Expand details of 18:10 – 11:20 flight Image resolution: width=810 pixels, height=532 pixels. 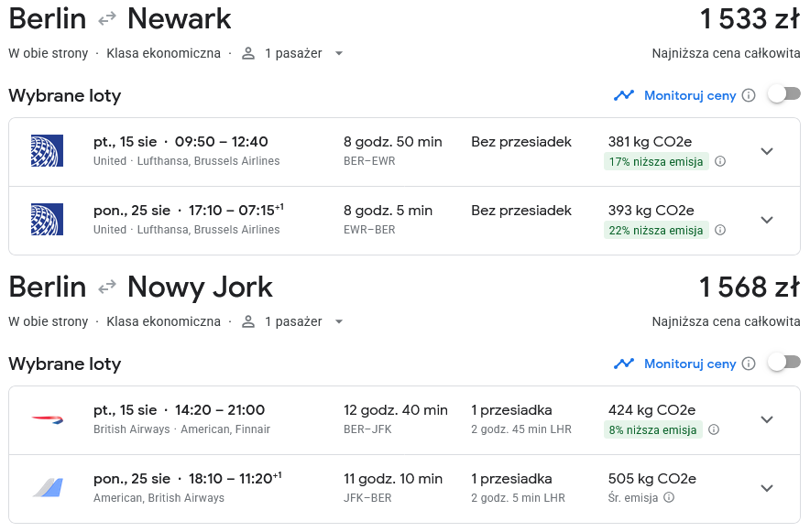pos(767,488)
